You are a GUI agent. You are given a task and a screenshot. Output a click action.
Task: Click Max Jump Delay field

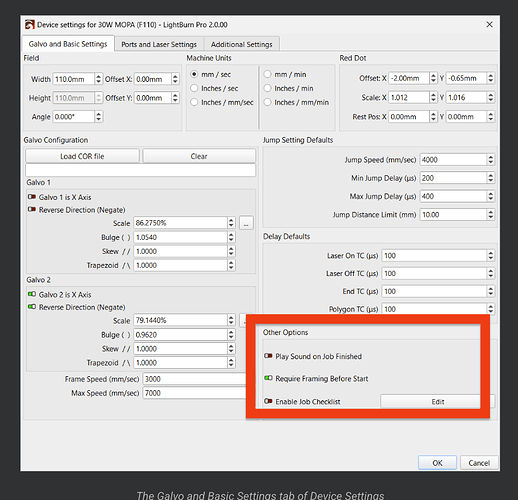coord(453,196)
